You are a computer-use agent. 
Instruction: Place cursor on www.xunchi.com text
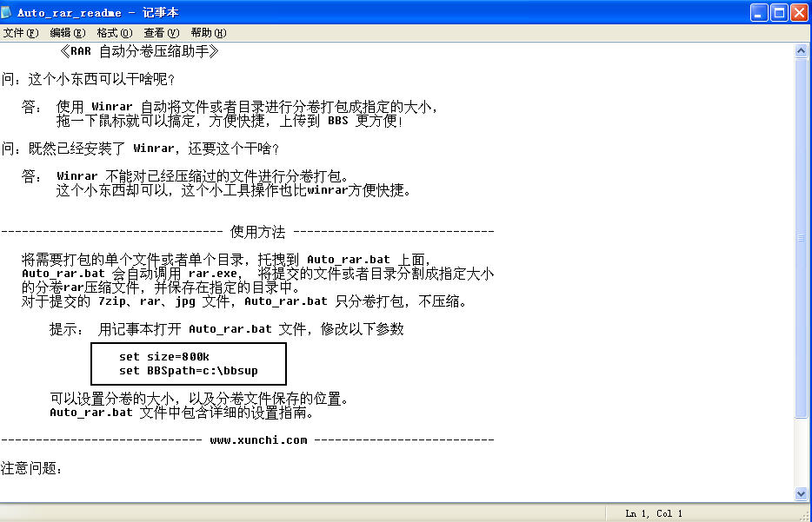[x=258, y=440]
